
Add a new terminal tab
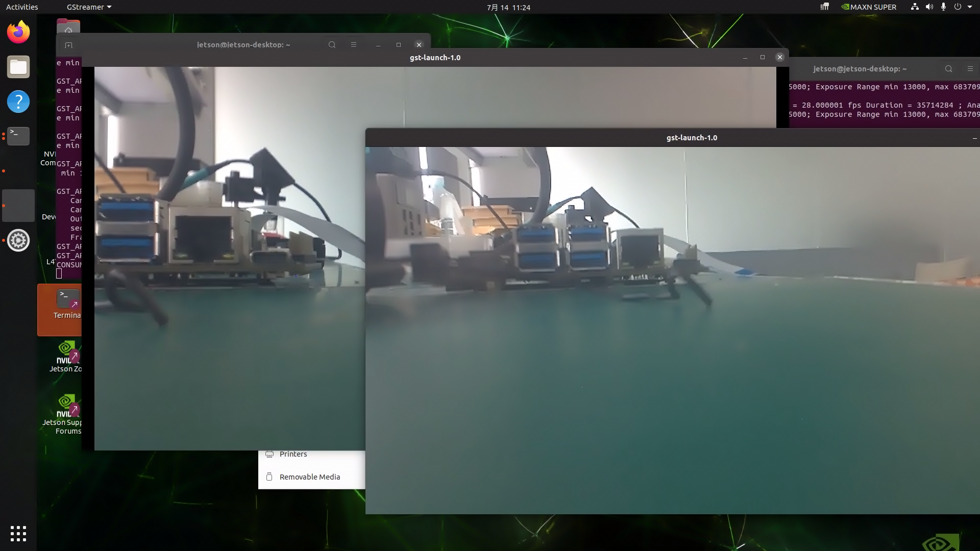(68, 45)
